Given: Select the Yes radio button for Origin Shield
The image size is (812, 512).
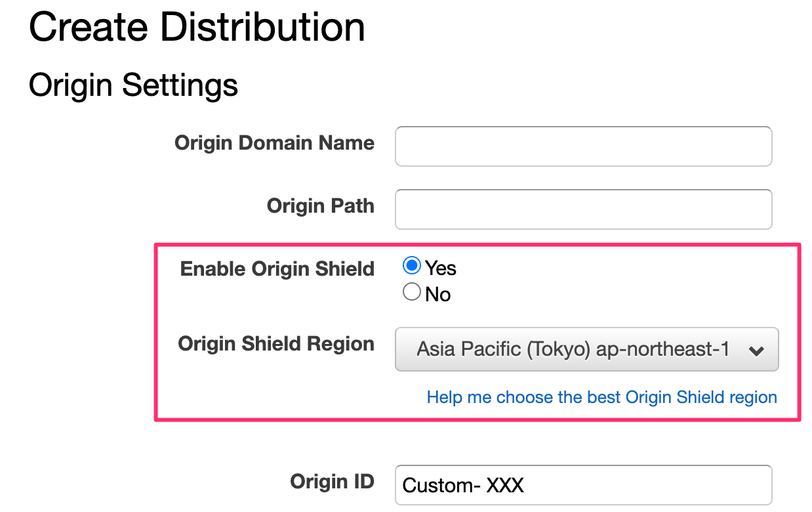Looking at the screenshot, I should click(411, 265).
